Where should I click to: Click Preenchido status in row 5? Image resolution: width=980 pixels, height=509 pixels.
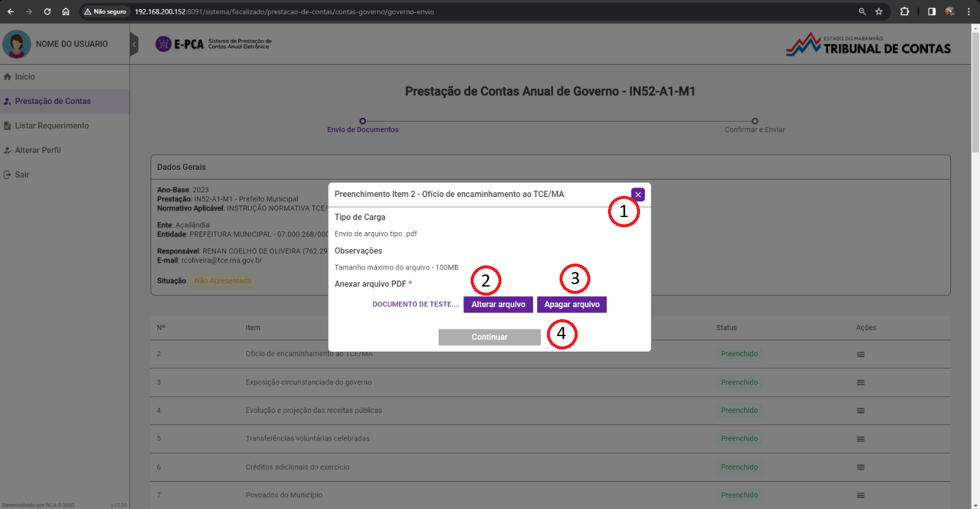click(739, 438)
